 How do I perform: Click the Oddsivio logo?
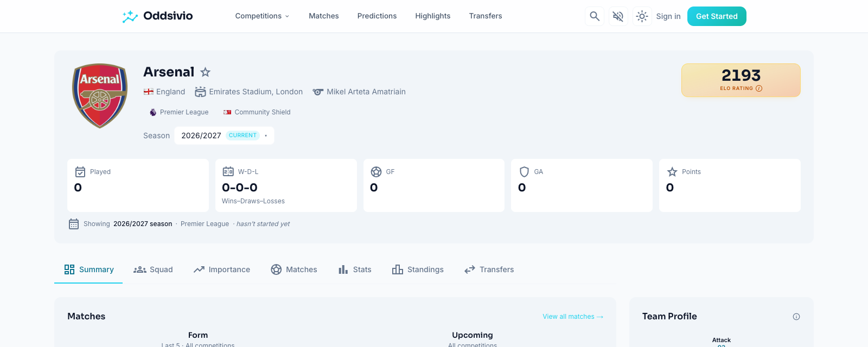coord(157,16)
